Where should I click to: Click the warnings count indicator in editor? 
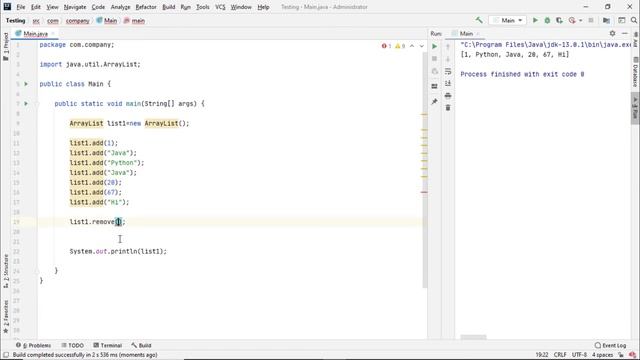click(x=400, y=46)
